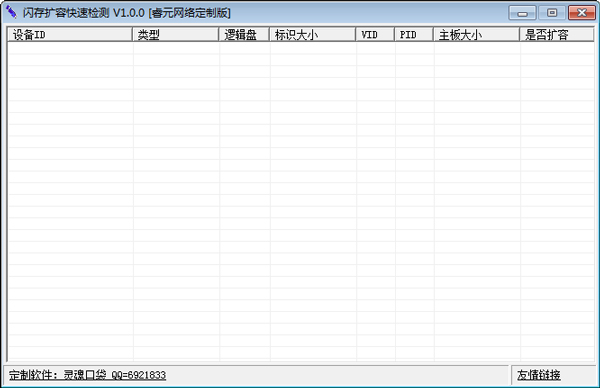Open the 友情链接 link
Image resolution: width=600 pixels, height=388 pixels.
539,375
